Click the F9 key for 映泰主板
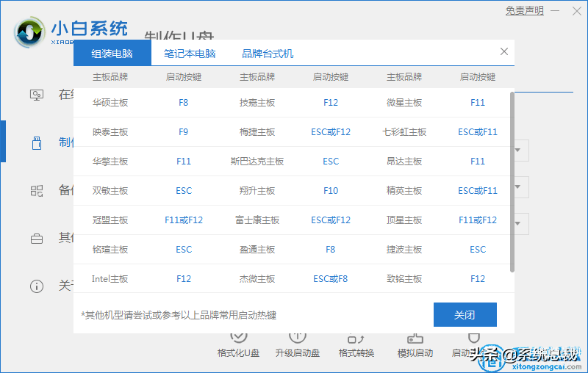The width and height of the screenshot is (588, 373). click(x=183, y=132)
